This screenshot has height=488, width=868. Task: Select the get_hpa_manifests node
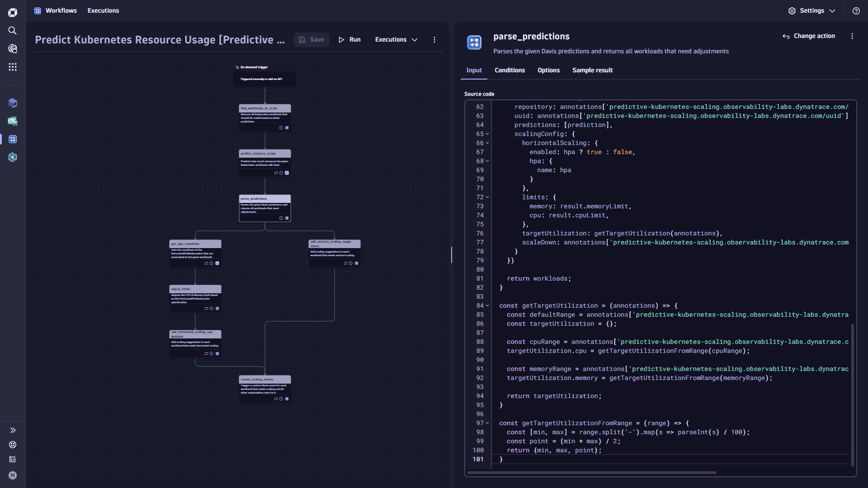coord(195,253)
